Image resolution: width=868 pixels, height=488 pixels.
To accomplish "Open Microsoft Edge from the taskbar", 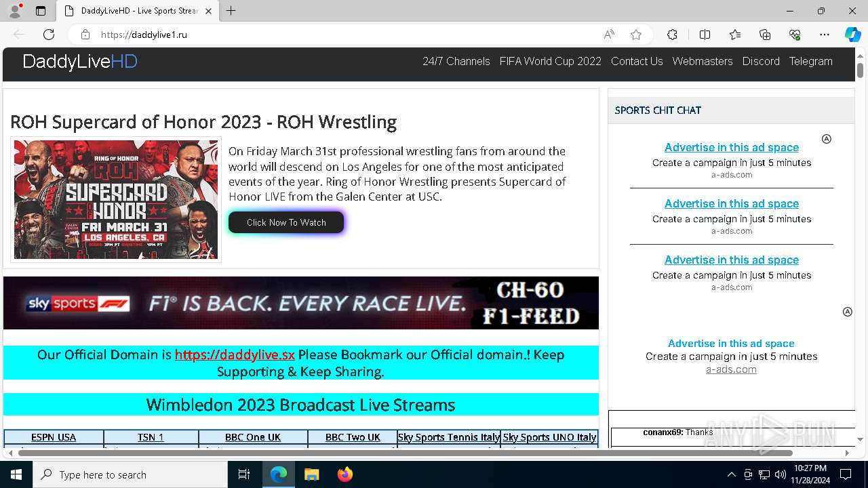I will point(279,474).
